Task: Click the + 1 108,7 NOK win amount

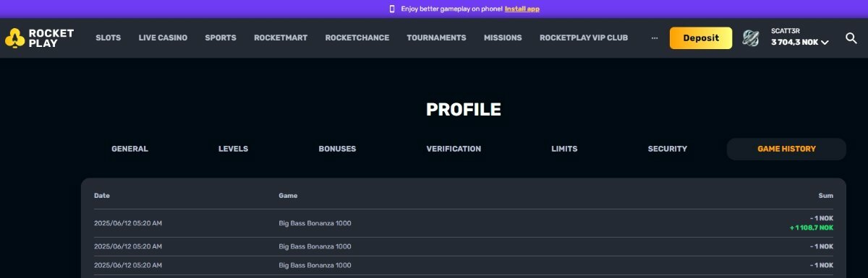Action: tap(812, 227)
